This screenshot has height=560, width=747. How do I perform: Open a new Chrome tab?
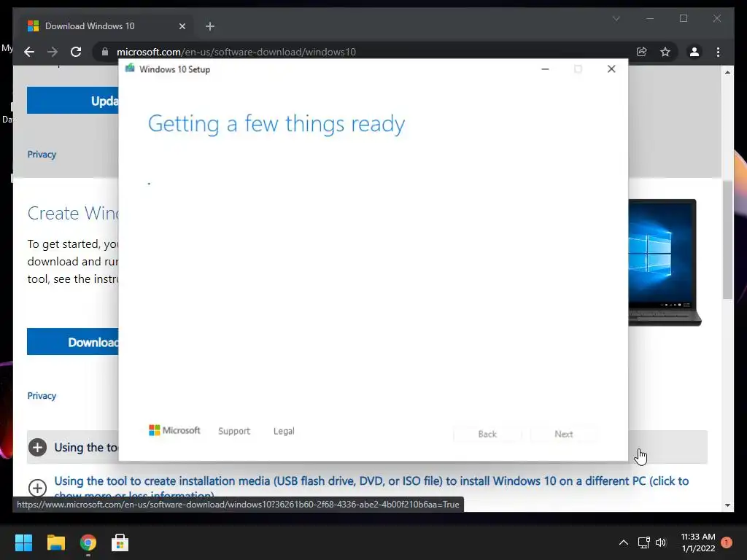tap(210, 26)
